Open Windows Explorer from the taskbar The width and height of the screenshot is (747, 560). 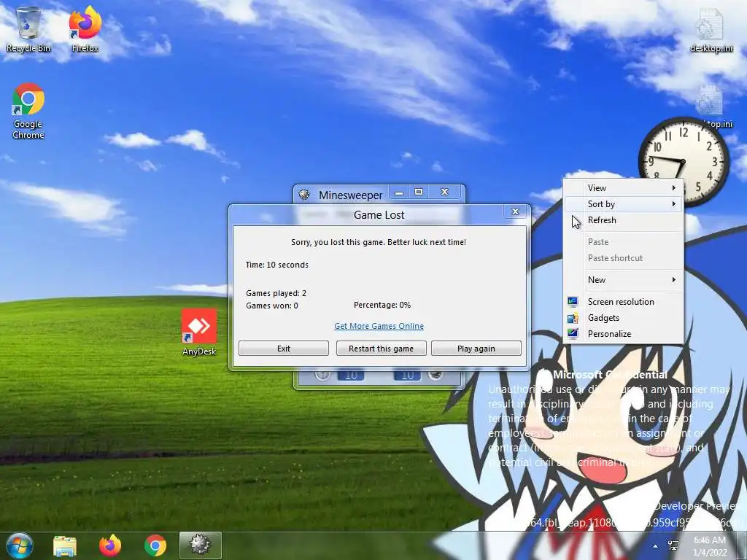[x=65, y=545]
